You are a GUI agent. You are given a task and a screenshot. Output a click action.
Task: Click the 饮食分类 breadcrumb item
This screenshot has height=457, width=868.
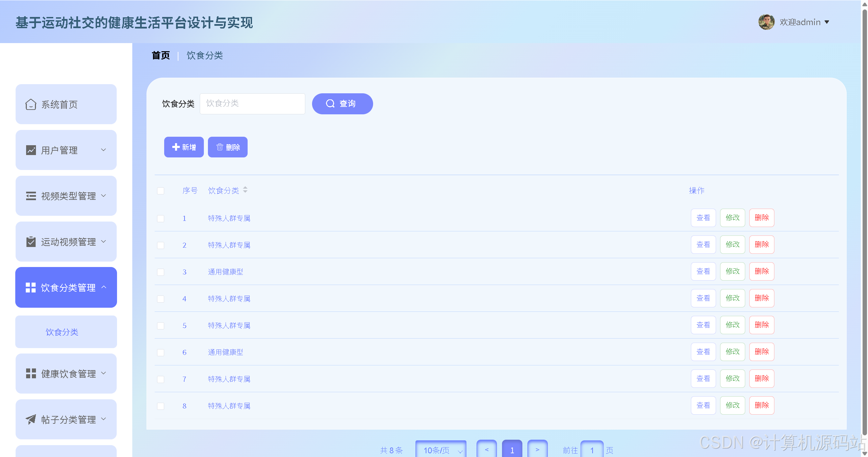coord(205,55)
